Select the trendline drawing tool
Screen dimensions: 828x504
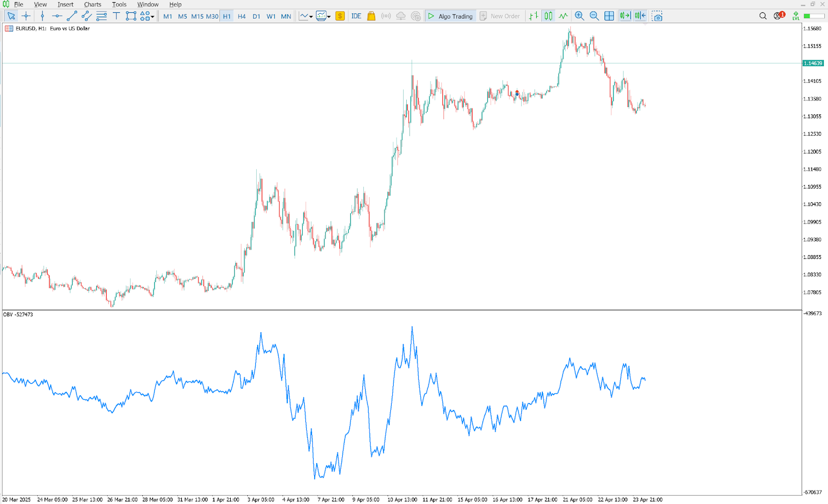point(72,16)
